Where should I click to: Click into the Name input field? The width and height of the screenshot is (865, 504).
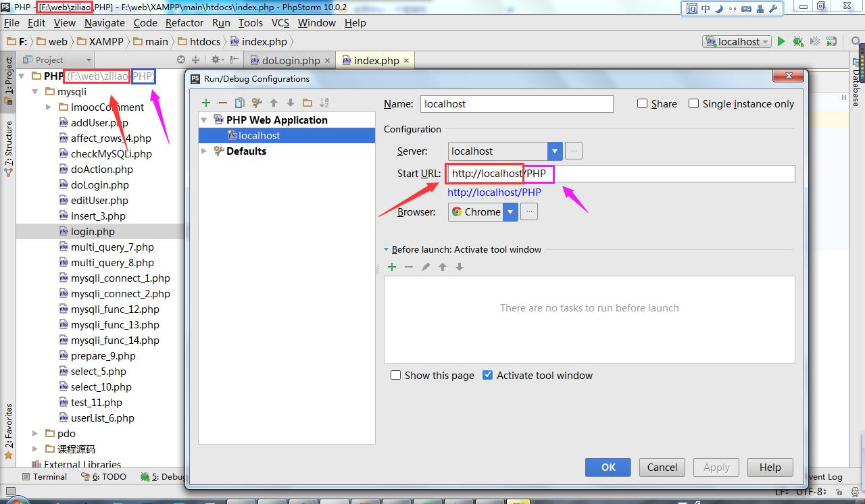click(517, 103)
